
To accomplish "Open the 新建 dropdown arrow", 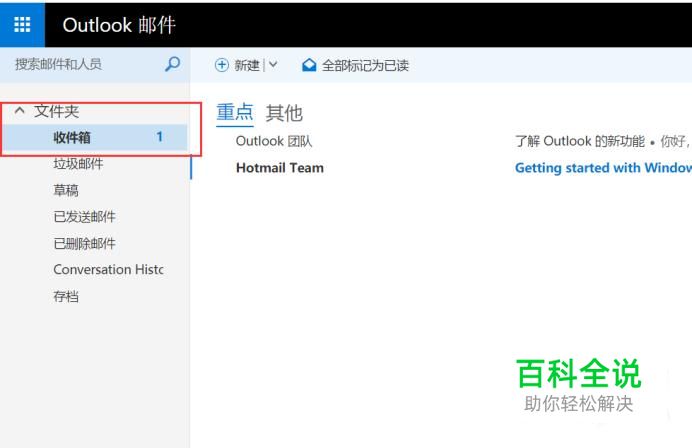I will (x=273, y=65).
